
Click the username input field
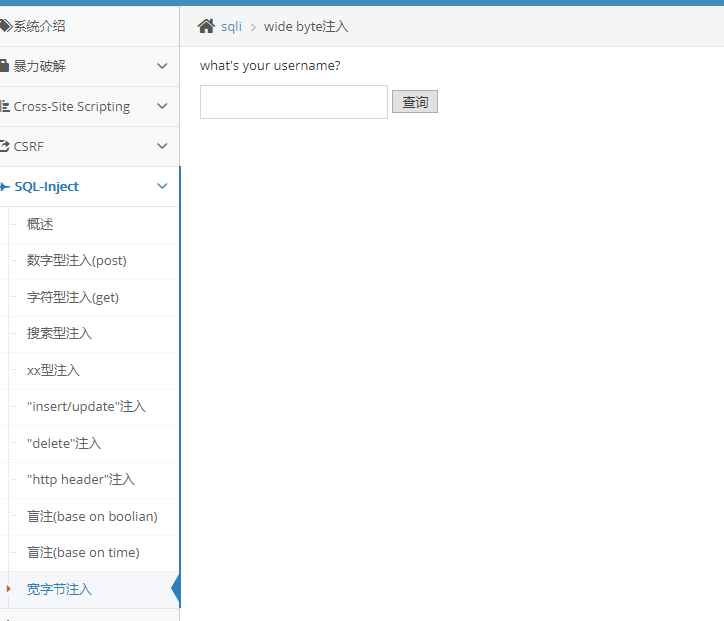click(x=294, y=102)
